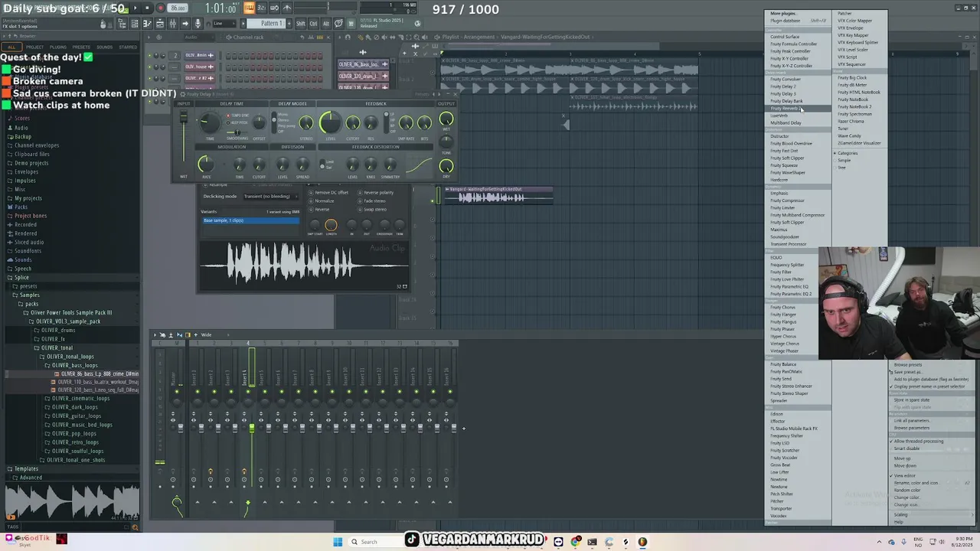
Task: Expand the My projects folder
Action: [28, 198]
